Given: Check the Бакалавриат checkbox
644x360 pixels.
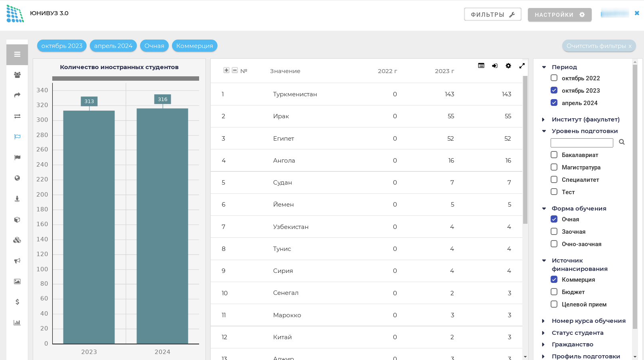Looking at the screenshot, I should (554, 155).
